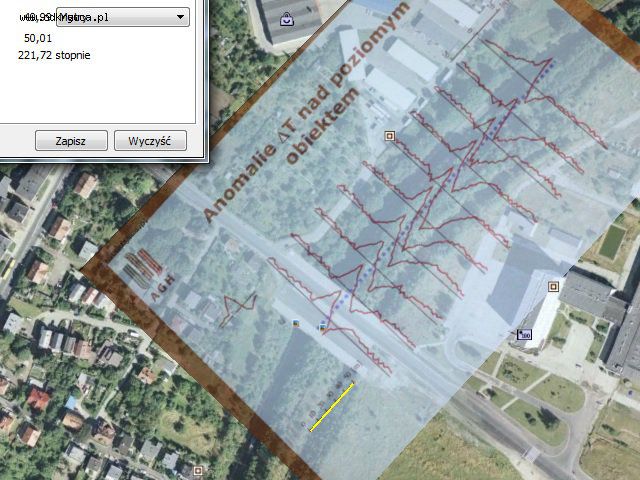Click the left blue-orange map marker
Screen dimensions: 640x480
click(x=296, y=324)
